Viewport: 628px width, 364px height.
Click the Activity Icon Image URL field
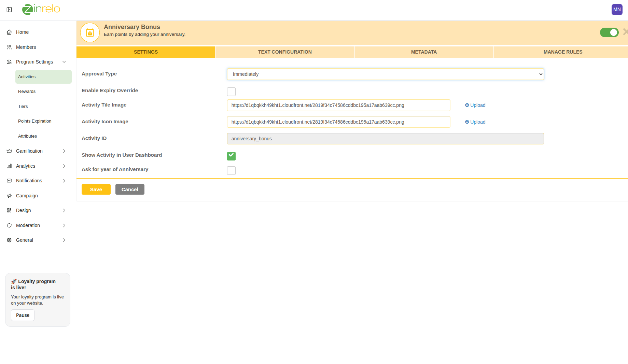point(338,122)
